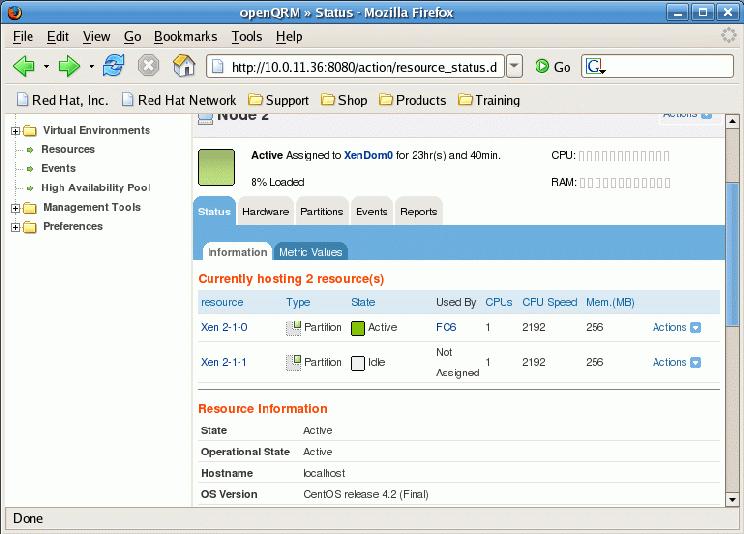The height and width of the screenshot is (534, 744).
Task: Click the green Active state square of Node 2
Action: pyautogui.click(x=216, y=168)
